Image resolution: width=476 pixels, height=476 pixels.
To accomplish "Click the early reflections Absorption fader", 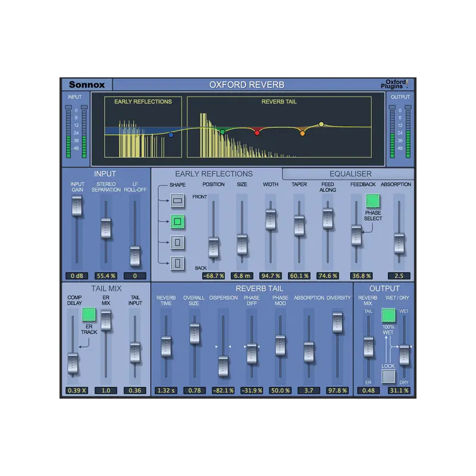I will click(x=399, y=243).
